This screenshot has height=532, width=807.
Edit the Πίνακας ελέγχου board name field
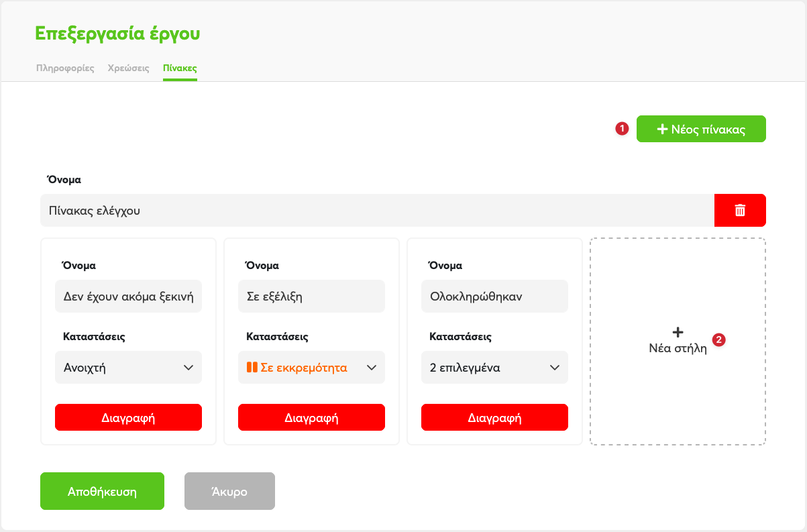pos(377,211)
